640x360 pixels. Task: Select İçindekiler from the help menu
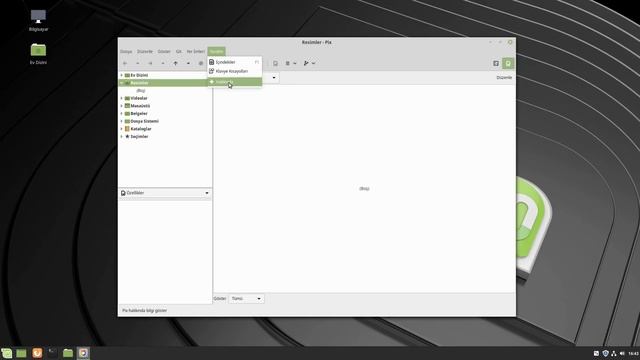coord(235,62)
